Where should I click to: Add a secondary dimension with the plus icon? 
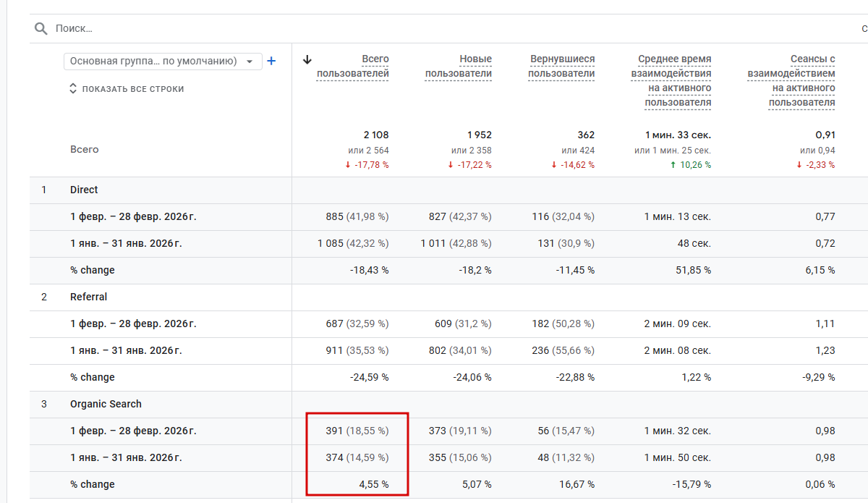(x=271, y=62)
